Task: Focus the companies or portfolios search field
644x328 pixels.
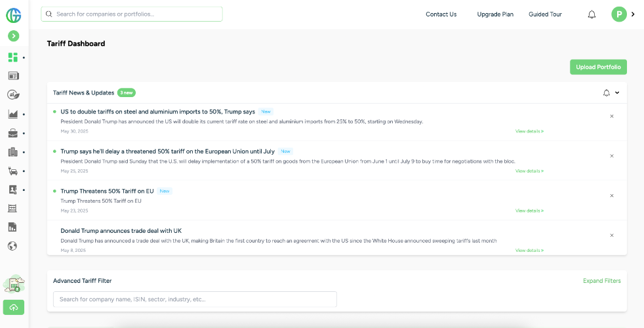Action: click(x=132, y=14)
